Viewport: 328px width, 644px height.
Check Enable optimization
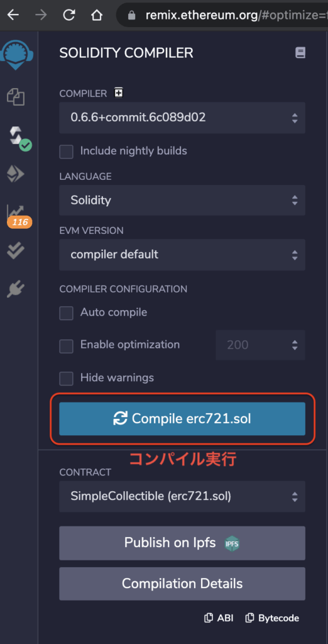67,346
